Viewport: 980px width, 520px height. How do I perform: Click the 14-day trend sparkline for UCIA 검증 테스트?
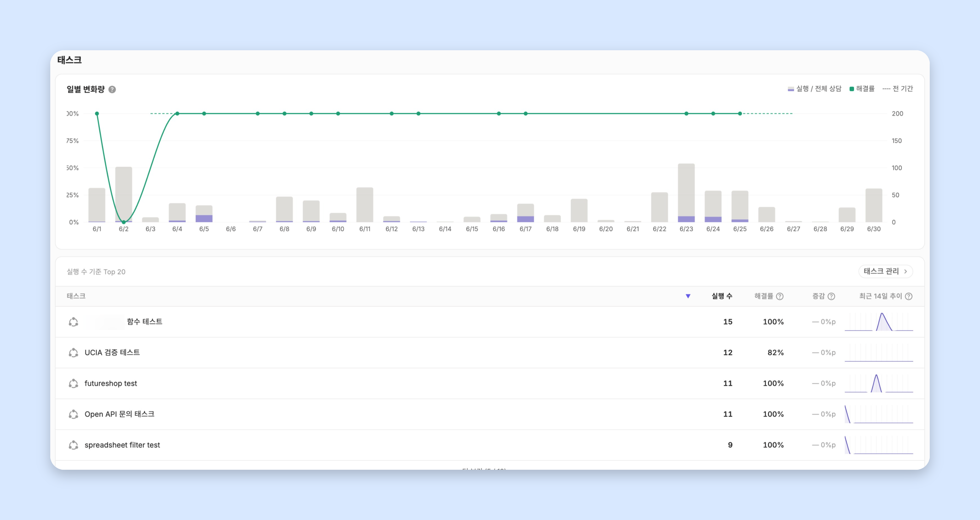coord(879,353)
